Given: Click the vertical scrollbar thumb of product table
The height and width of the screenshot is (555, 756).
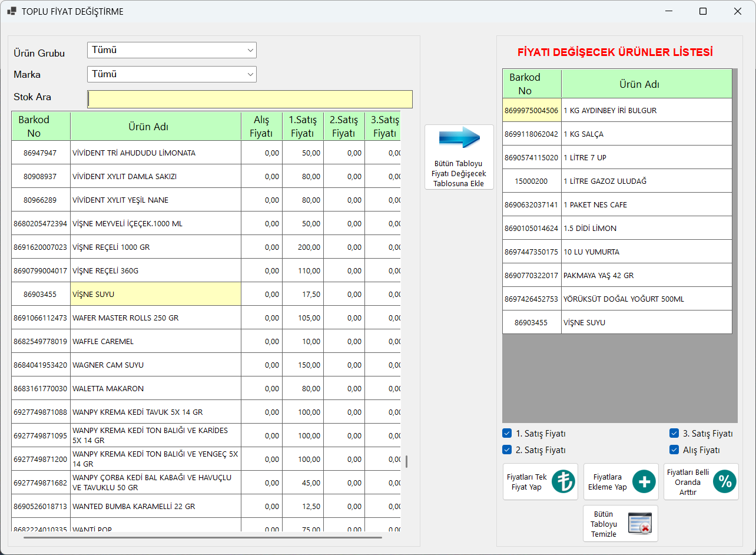Looking at the screenshot, I should tap(406, 461).
